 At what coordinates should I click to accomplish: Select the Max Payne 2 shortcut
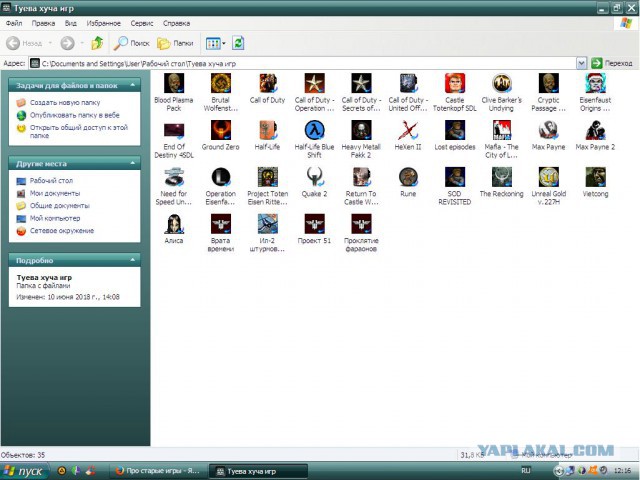595,130
